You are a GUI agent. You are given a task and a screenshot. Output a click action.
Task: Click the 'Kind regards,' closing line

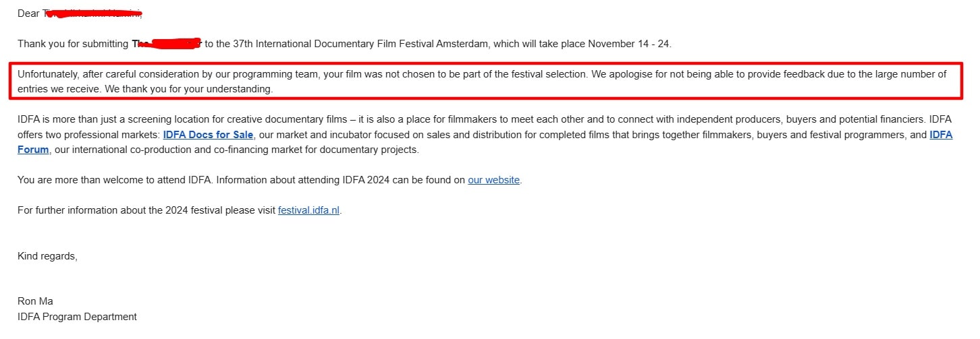point(47,256)
